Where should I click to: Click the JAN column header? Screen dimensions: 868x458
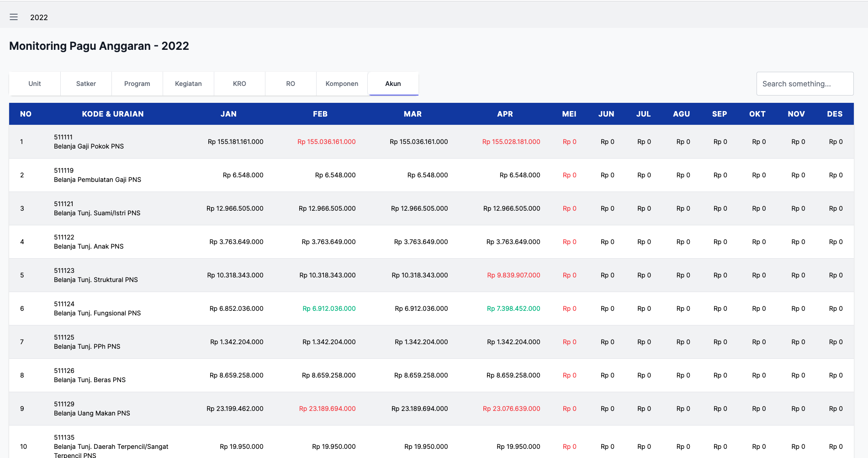pos(228,114)
